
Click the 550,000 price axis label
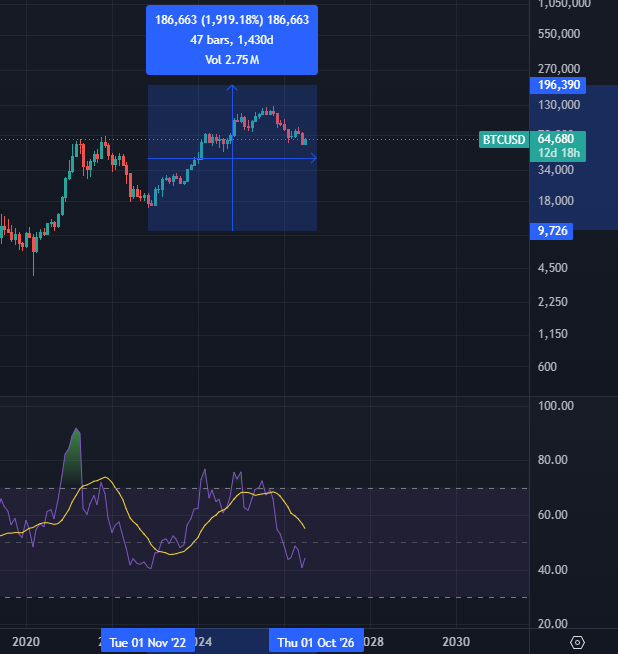pos(559,34)
